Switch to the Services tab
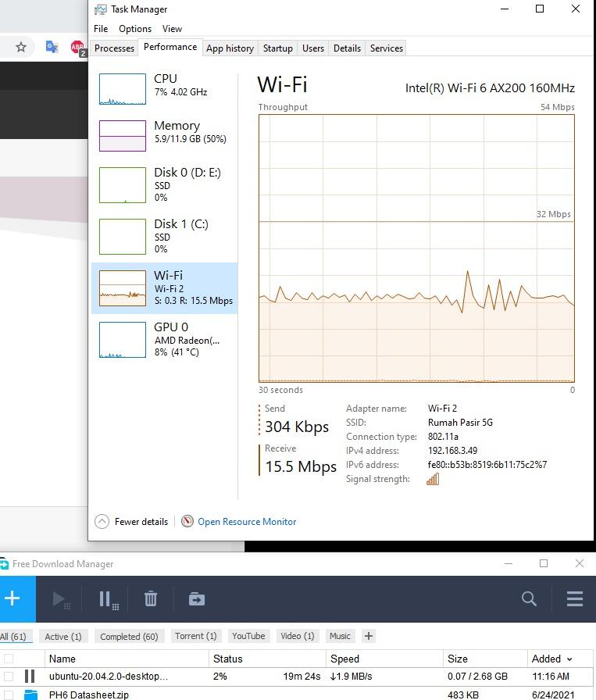The image size is (596, 700). (386, 48)
